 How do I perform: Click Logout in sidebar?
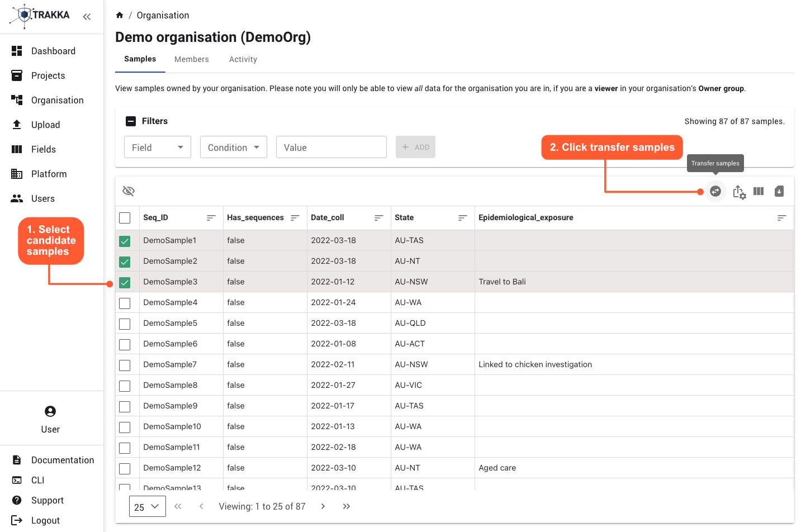pos(51,520)
